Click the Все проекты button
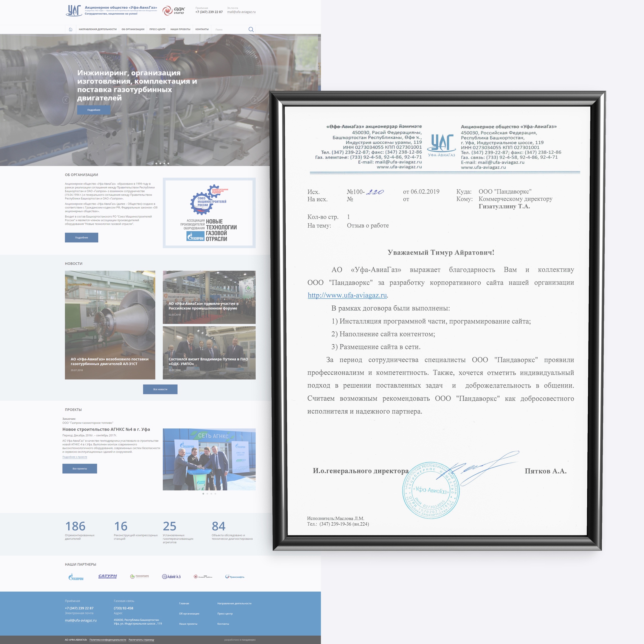 point(80,469)
